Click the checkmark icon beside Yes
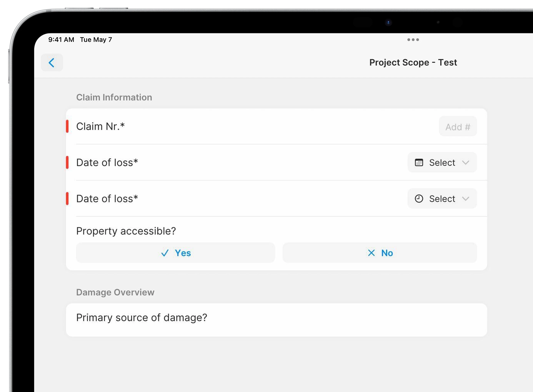The width and height of the screenshot is (533, 392). click(x=165, y=253)
